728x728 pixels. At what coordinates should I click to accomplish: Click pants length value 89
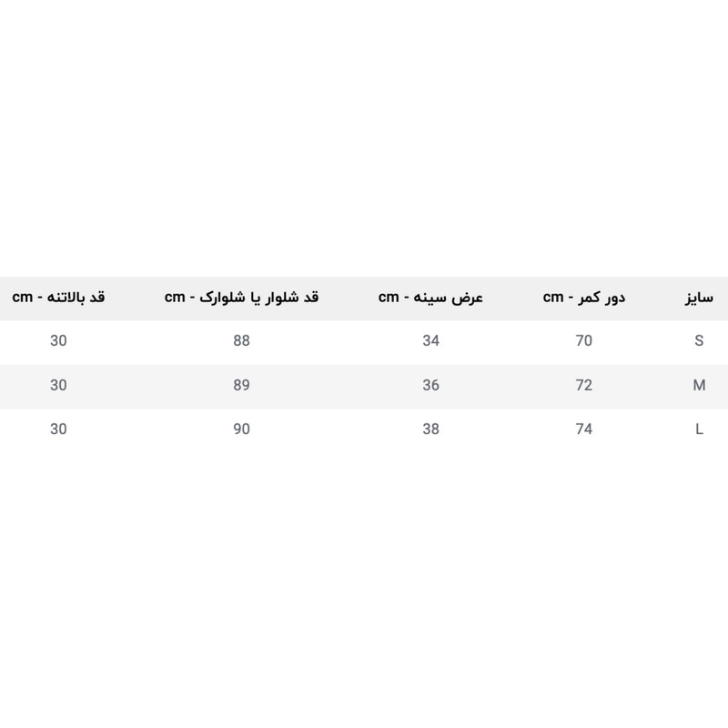tap(241, 385)
